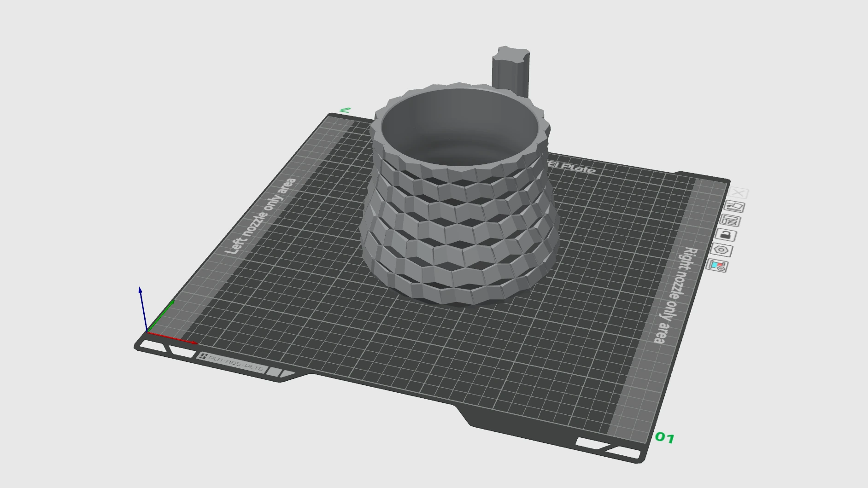Image resolution: width=868 pixels, height=488 pixels.
Task: Toggle the plate lock icon
Action: 726,236
